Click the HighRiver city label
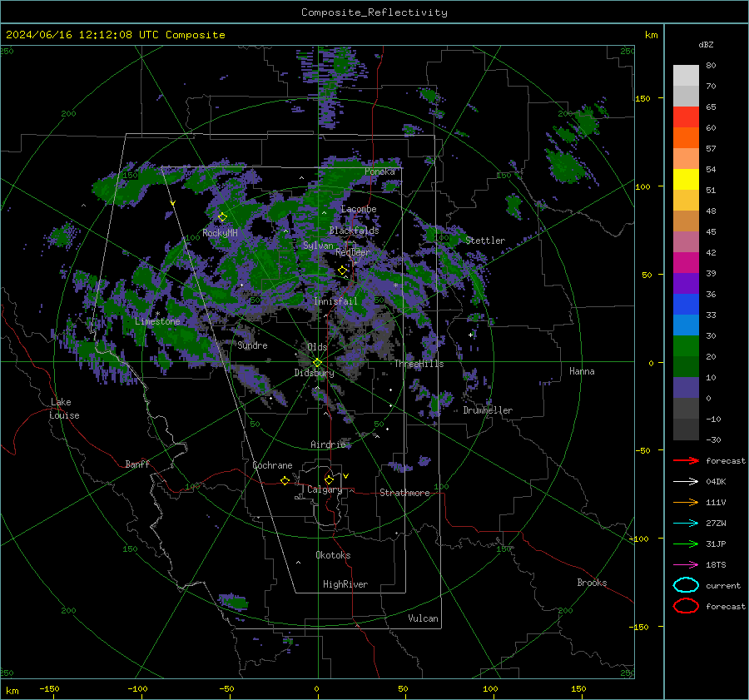Image resolution: width=749 pixels, height=700 pixels. pos(345,584)
